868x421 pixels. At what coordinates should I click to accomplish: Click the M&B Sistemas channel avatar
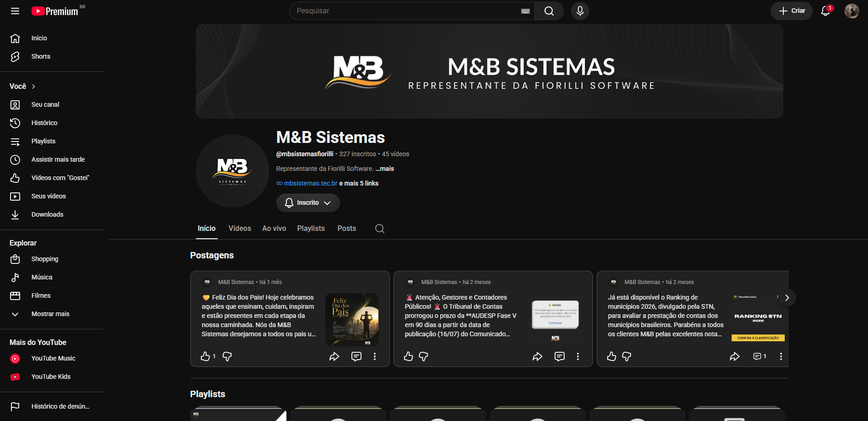coord(232,171)
